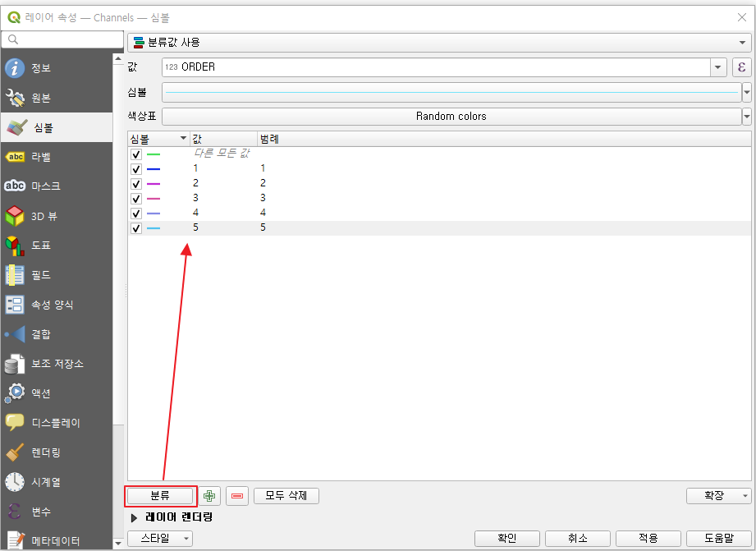Click the 도표 (Diagrams) chart icon

tap(15, 246)
